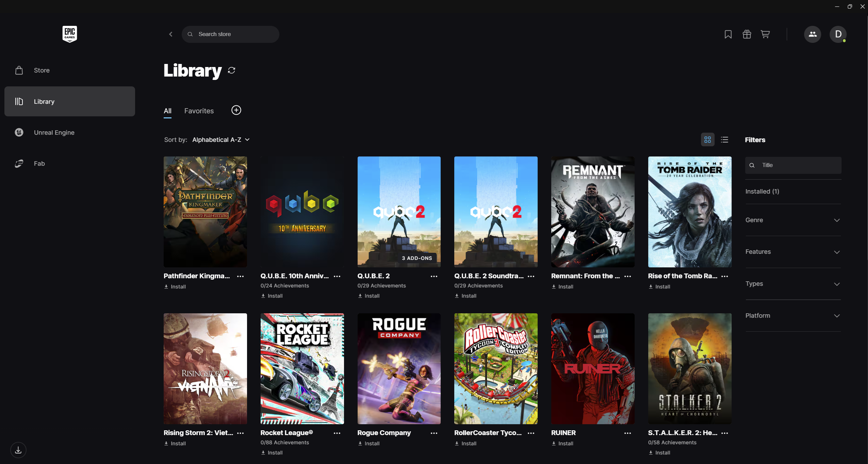This screenshot has width=868, height=464.
Task: Click the gift box icon
Action: point(747,34)
